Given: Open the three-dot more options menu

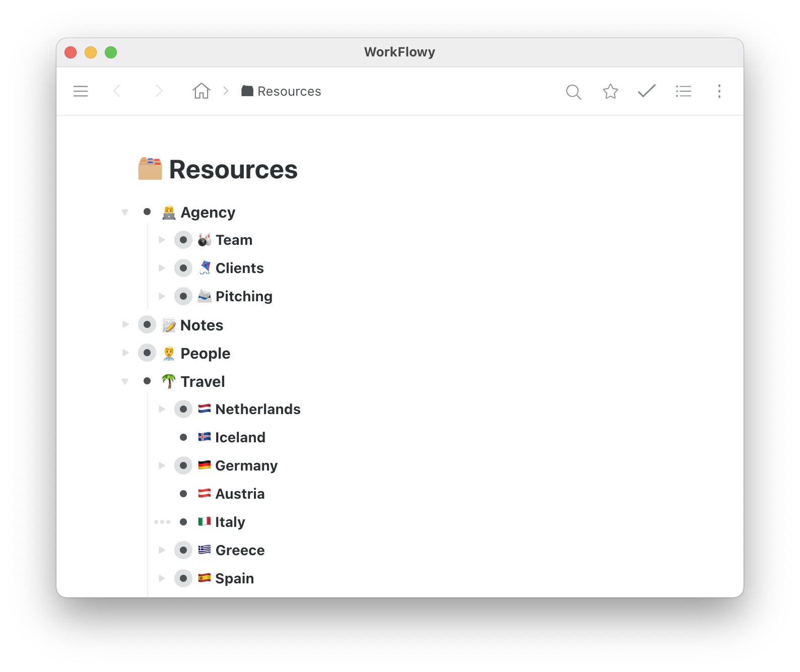Looking at the screenshot, I should 719,91.
